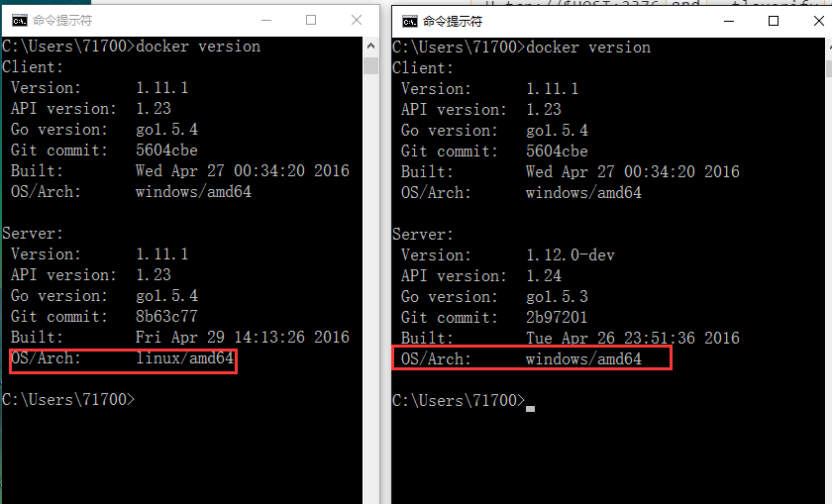
Task: Click Git commit 5604cbe in the right window
Action: (x=557, y=151)
